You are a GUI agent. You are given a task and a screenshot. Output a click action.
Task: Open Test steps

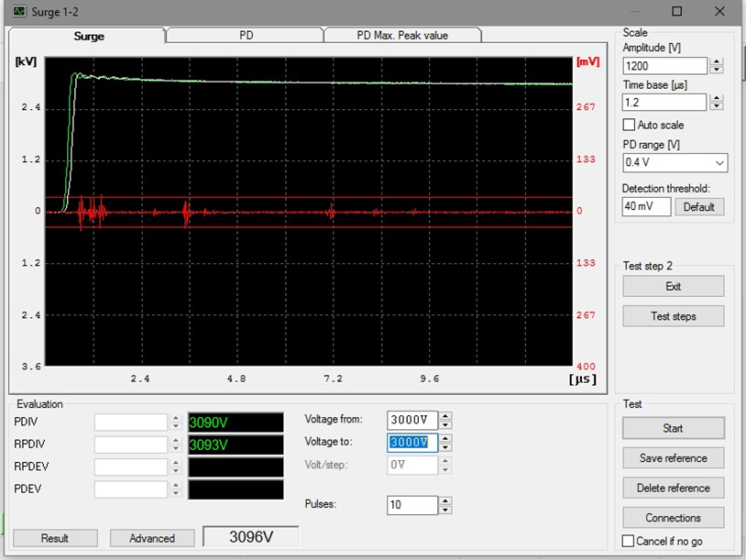pyautogui.click(x=674, y=316)
